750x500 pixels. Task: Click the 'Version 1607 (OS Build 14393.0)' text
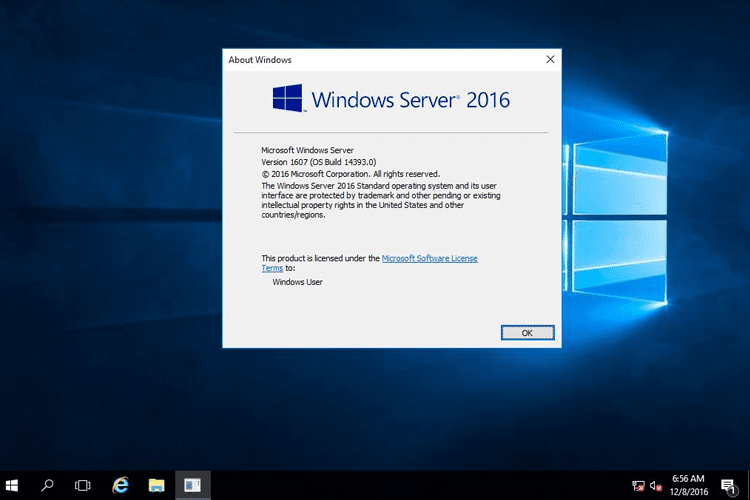[x=319, y=162]
